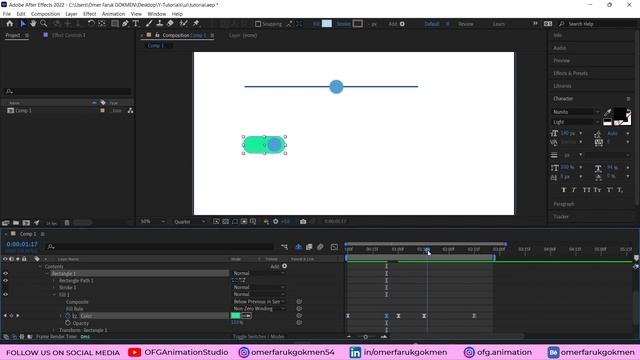Open the Effects & Presets panel

571,73
